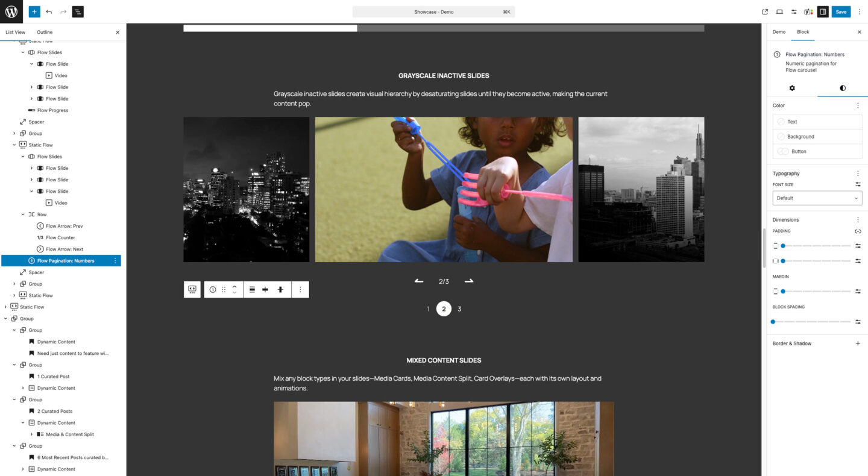The width and height of the screenshot is (868, 476).
Task: Open the Font Size dropdown
Action: [x=817, y=198]
